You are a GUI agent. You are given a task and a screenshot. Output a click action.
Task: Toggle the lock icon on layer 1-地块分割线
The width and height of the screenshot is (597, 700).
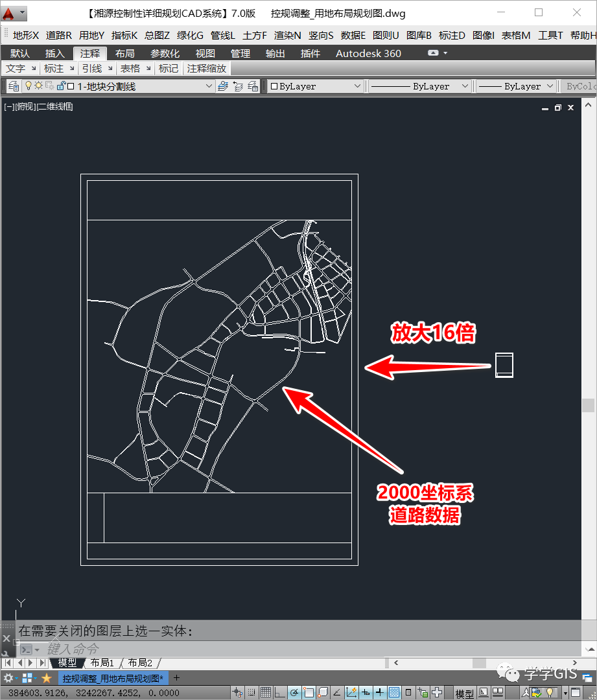click(60, 86)
